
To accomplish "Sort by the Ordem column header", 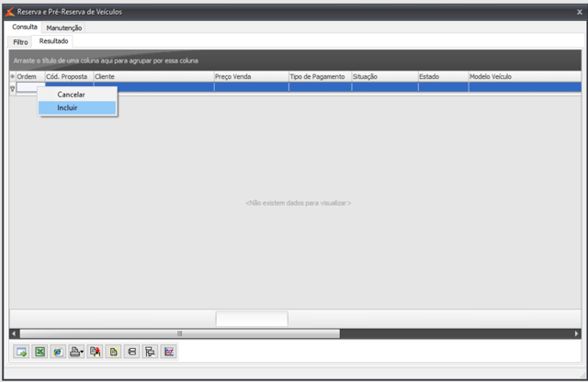I will (x=30, y=76).
